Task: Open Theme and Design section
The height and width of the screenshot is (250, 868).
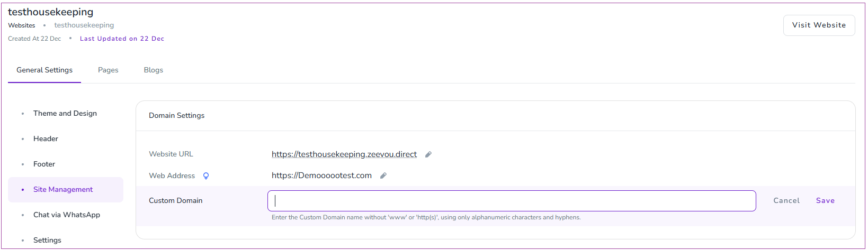Action: coord(65,113)
